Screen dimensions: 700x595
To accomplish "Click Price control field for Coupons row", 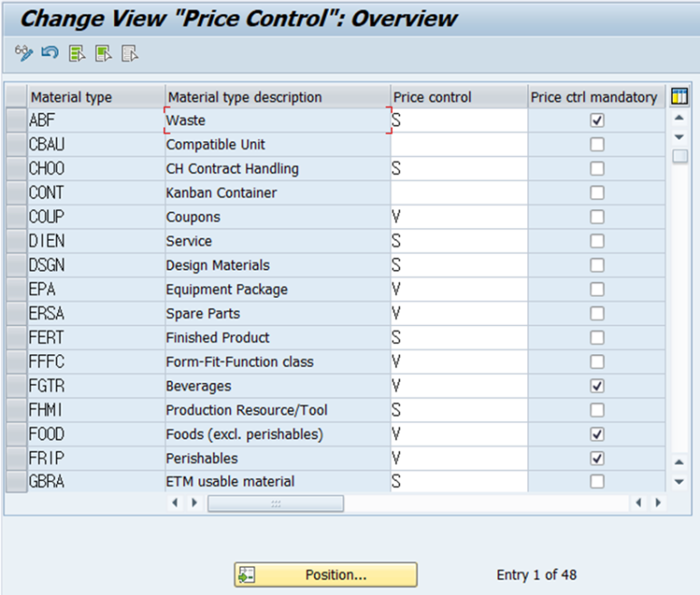I will pos(458,217).
